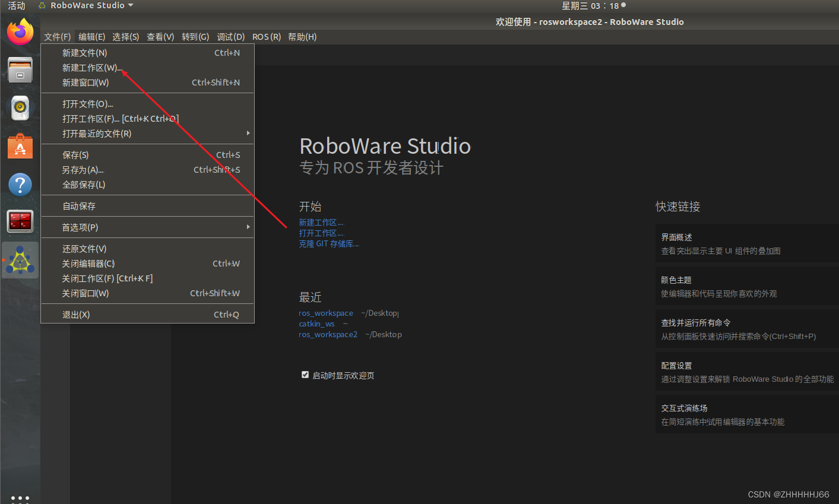Open Ubuntu Software store icon
The width and height of the screenshot is (839, 504).
click(20, 146)
